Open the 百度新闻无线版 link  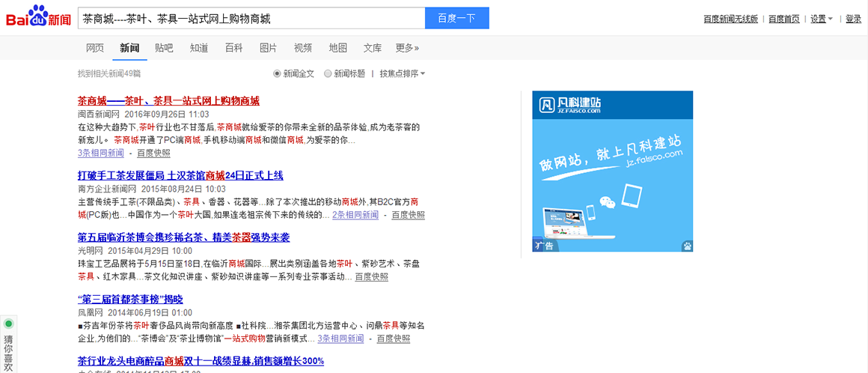click(x=730, y=19)
